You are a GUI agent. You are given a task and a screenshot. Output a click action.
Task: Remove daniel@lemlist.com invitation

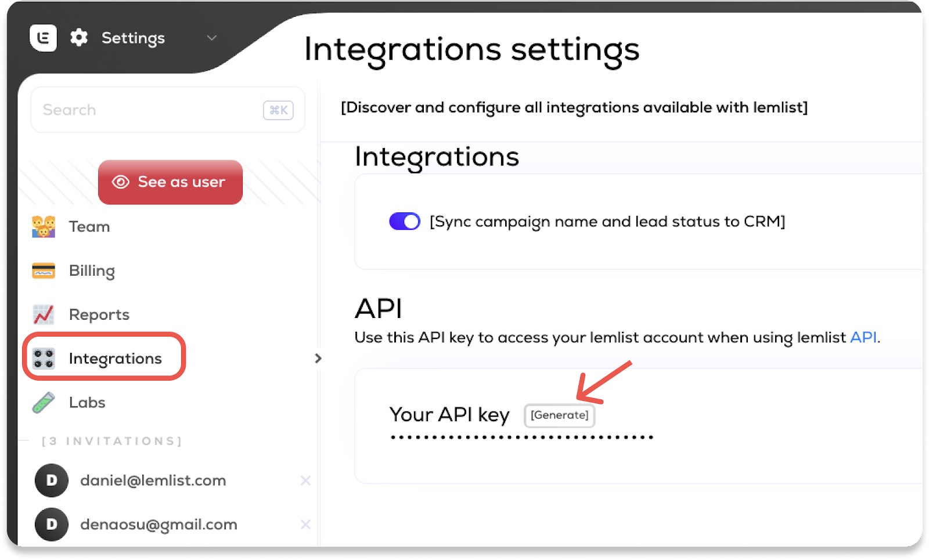point(306,480)
